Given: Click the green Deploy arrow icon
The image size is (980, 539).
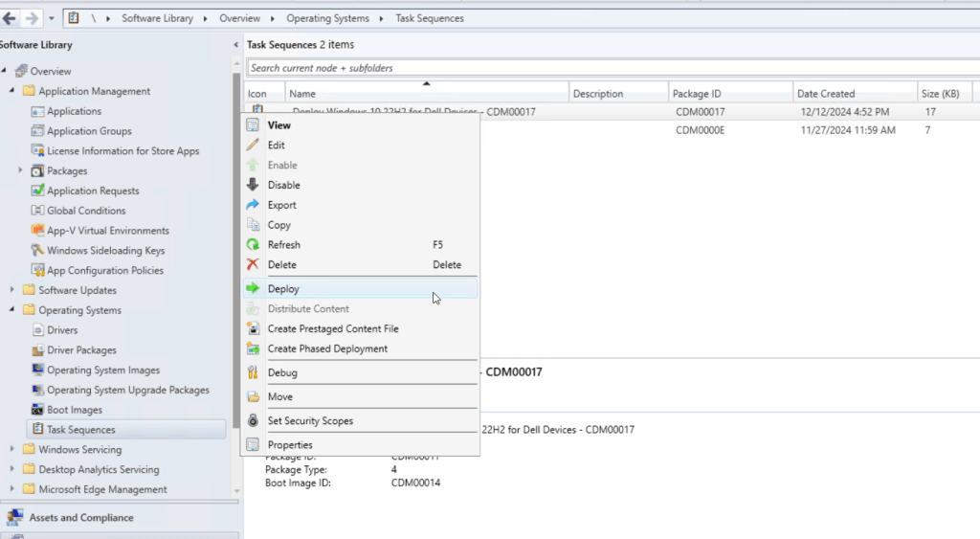Looking at the screenshot, I should coord(253,288).
